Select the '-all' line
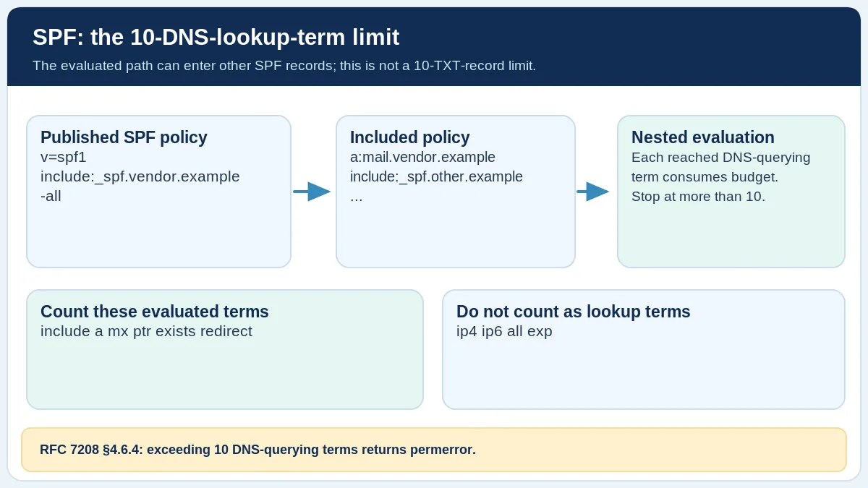 click(x=51, y=196)
